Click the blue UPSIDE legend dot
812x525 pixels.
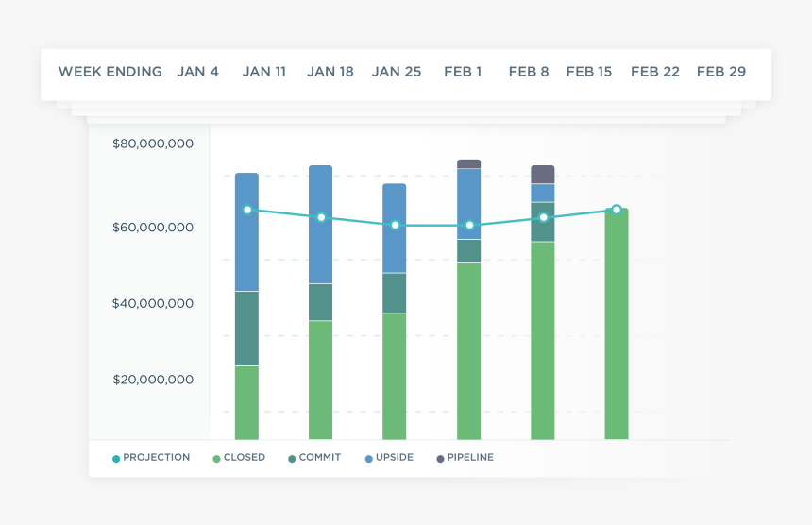click(369, 459)
